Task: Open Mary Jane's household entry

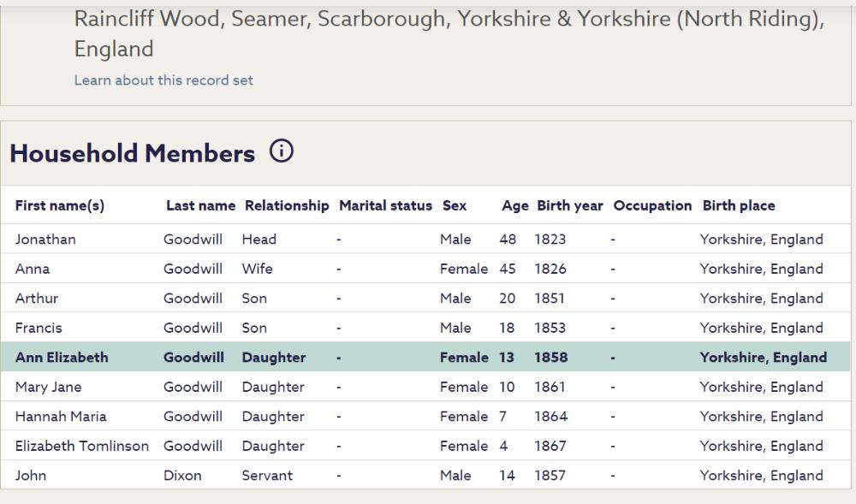Action: [49, 387]
